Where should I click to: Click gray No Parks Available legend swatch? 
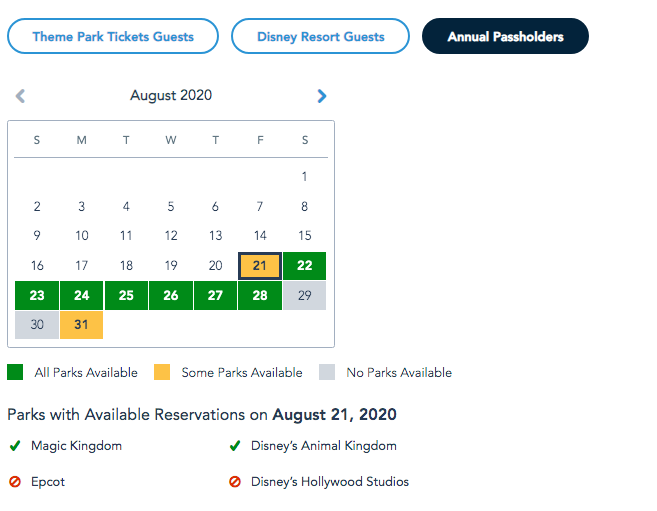[x=327, y=372]
